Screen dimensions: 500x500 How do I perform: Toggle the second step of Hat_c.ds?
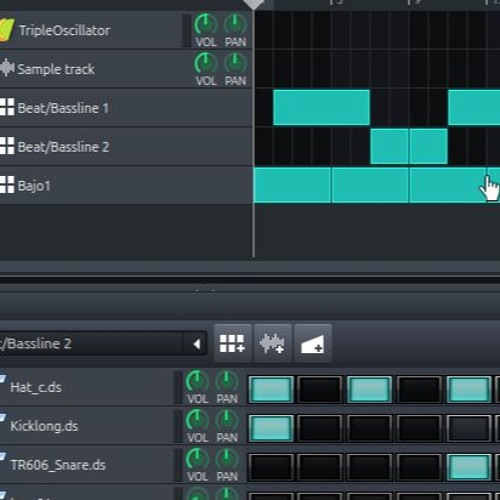tap(320, 389)
